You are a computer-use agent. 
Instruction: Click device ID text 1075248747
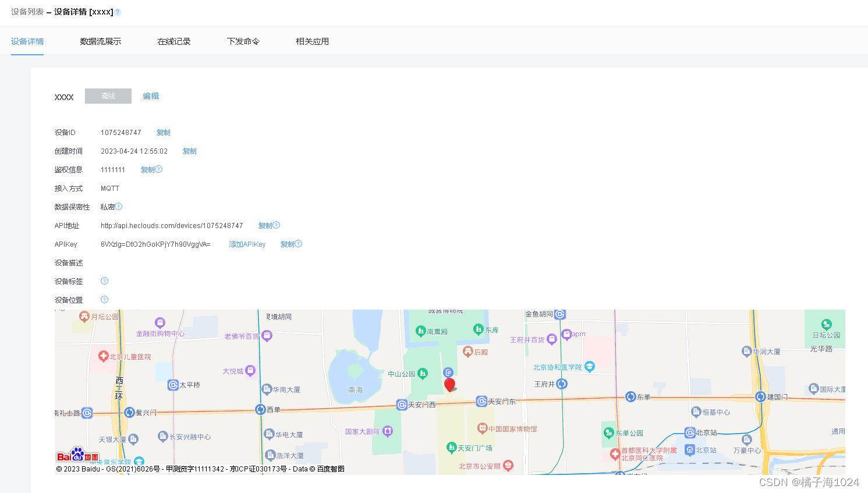point(121,133)
